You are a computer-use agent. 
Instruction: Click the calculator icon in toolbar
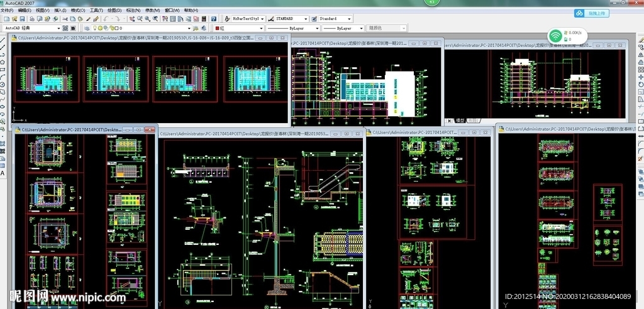pyautogui.click(x=204, y=19)
